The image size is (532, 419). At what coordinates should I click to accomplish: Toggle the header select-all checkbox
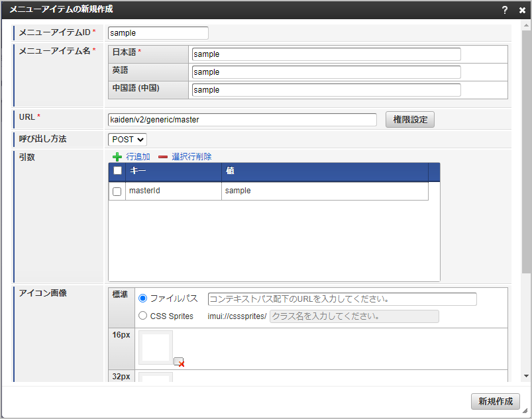(x=117, y=171)
